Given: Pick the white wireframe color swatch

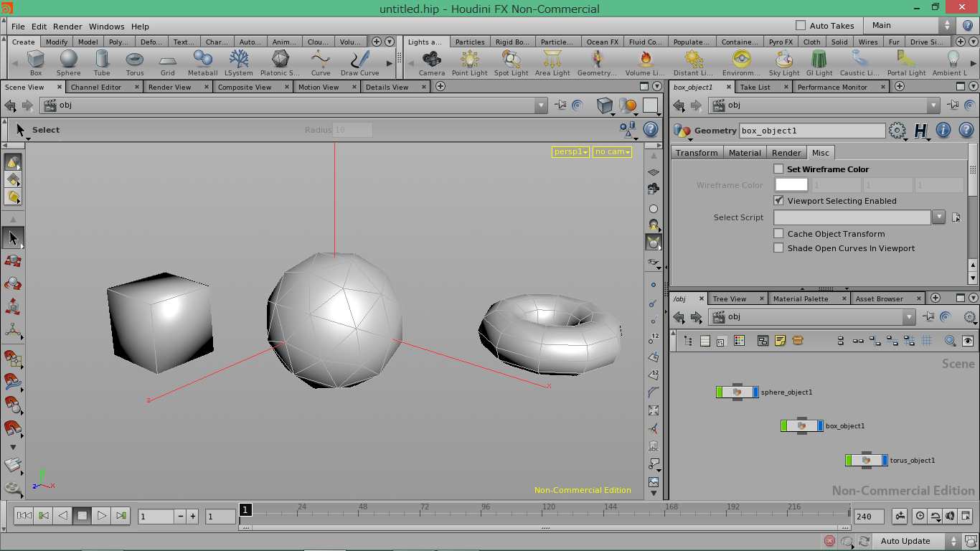Looking at the screenshot, I should click(791, 185).
